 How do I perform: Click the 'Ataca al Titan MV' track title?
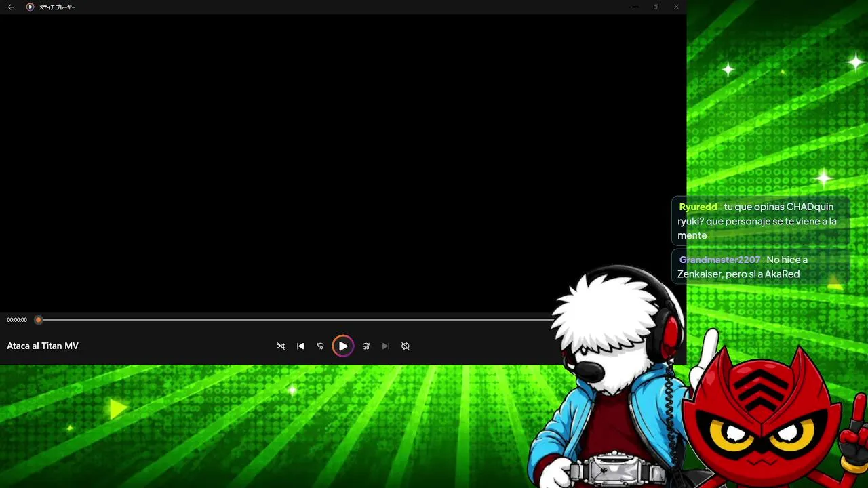pos(43,346)
